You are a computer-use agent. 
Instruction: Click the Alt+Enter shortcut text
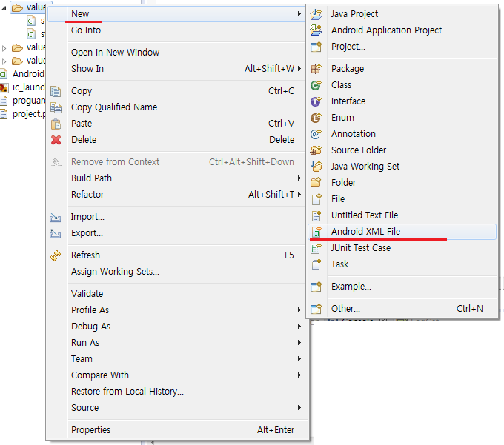tap(276, 430)
